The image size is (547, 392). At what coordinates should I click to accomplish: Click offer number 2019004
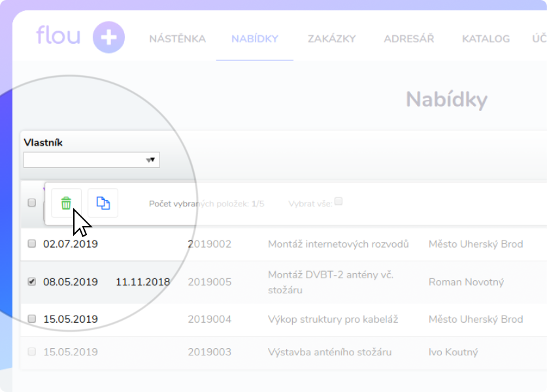tap(209, 319)
